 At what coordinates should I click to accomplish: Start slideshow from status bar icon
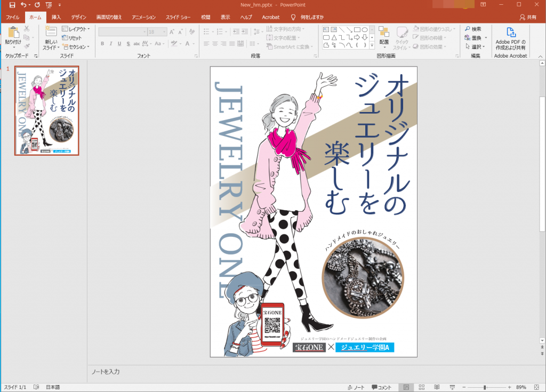[x=452, y=387]
